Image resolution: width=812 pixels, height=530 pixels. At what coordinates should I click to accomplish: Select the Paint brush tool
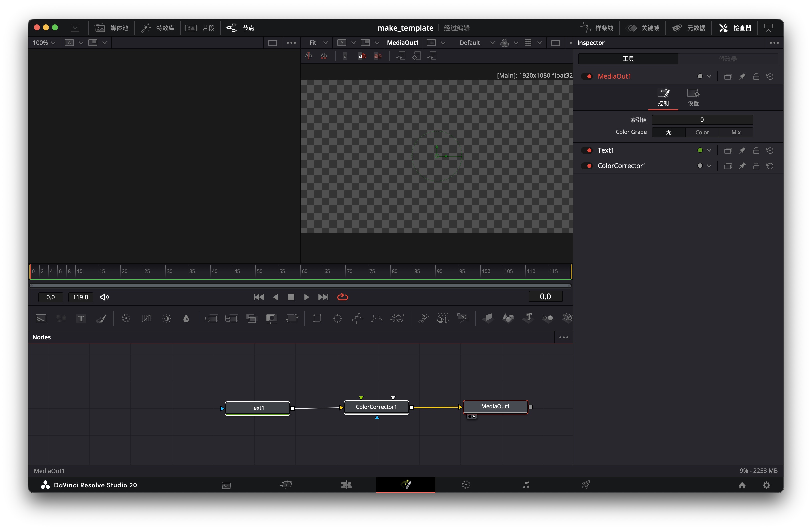[x=101, y=319]
